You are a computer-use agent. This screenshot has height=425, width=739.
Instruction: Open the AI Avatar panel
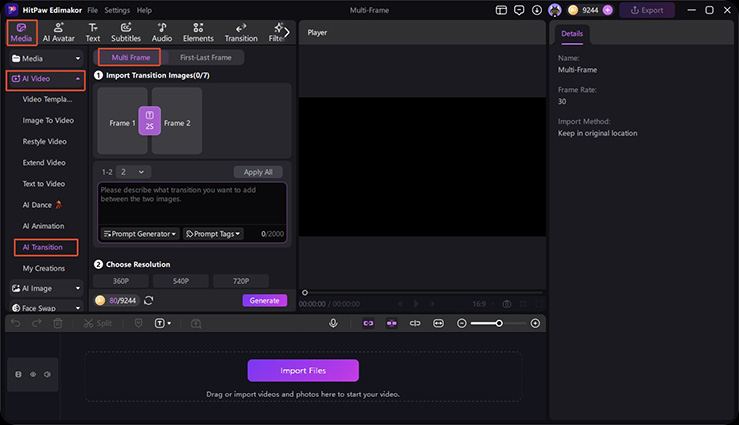(x=58, y=33)
